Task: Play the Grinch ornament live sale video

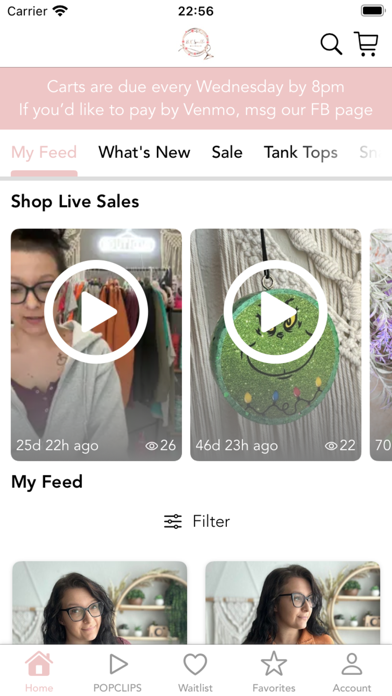Action: point(276,312)
